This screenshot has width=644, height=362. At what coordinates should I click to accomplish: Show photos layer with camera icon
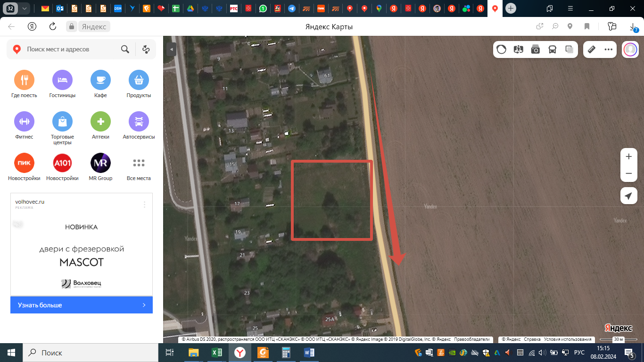click(x=536, y=49)
